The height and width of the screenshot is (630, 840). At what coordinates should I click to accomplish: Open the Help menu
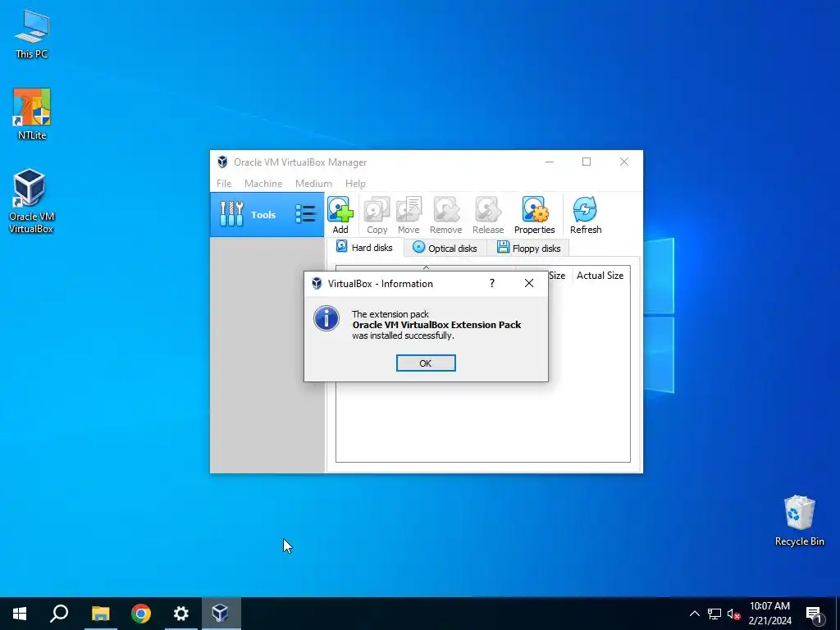point(355,183)
